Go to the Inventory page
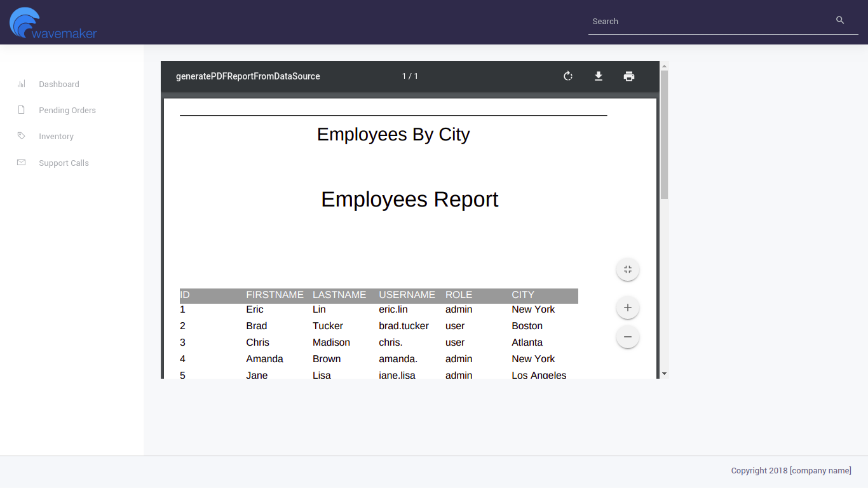Image resolution: width=868 pixels, height=488 pixels. (x=56, y=136)
